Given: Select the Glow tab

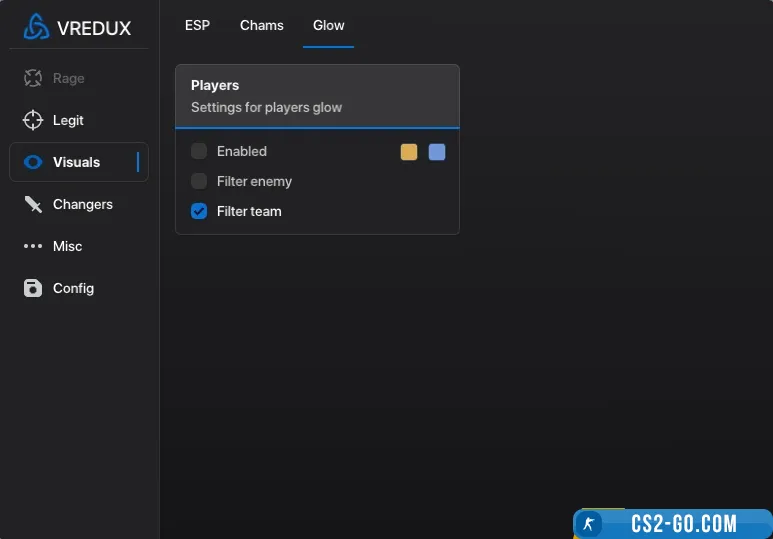Looking at the screenshot, I should pyautogui.click(x=328, y=25).
